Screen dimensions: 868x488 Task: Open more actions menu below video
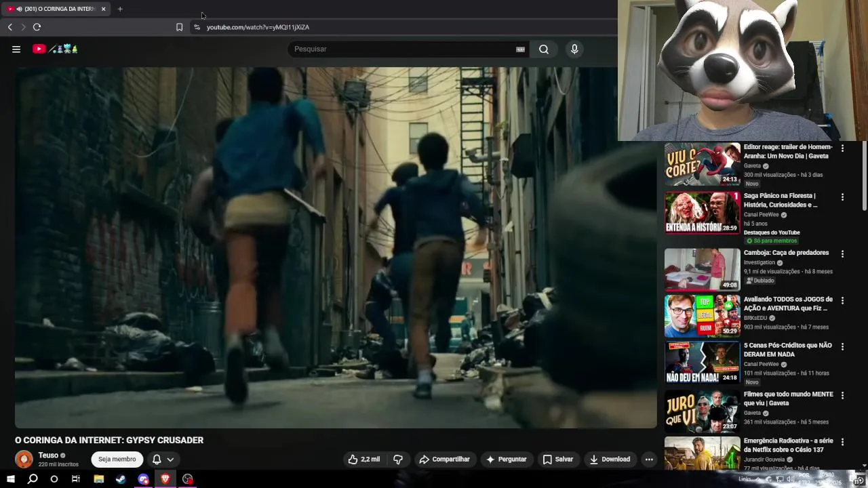pos(649,460)
